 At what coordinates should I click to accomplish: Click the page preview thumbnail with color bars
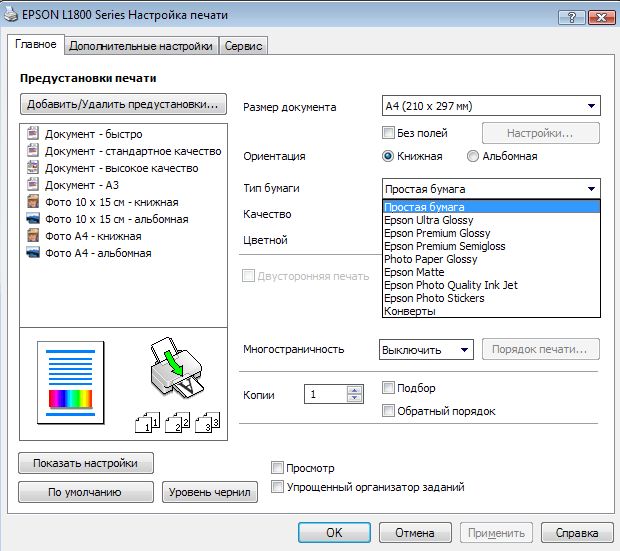coord(71,382)
